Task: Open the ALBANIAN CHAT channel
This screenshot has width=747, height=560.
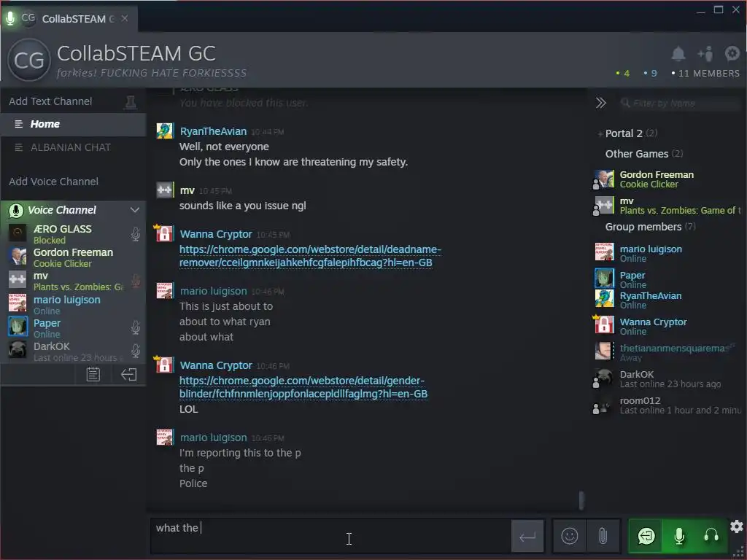Action: coord(73,147)
